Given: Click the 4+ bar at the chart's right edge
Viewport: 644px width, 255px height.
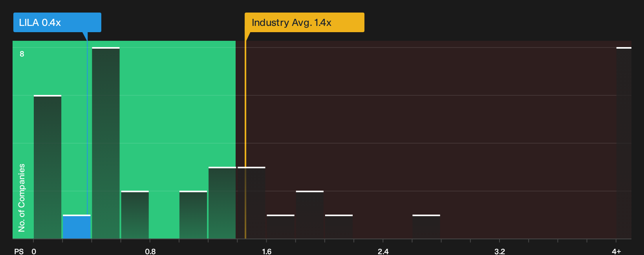Looking at the screenshot, I should [624, 143].
